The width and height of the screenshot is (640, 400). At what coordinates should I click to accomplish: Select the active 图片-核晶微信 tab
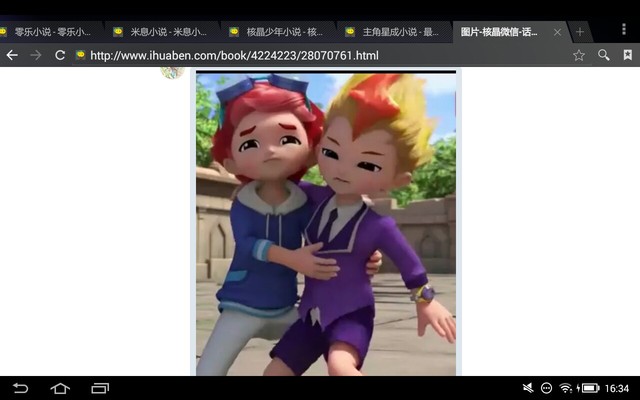point(499,32)
